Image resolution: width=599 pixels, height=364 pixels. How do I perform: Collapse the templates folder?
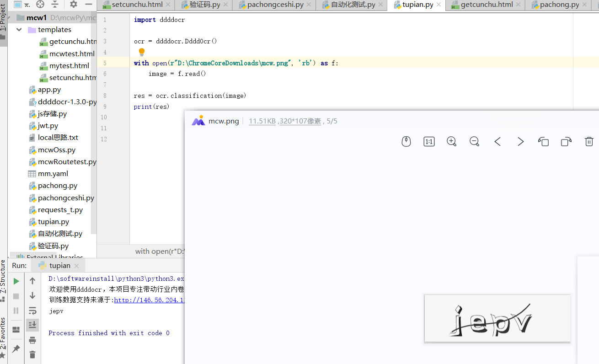coord(19,30)
